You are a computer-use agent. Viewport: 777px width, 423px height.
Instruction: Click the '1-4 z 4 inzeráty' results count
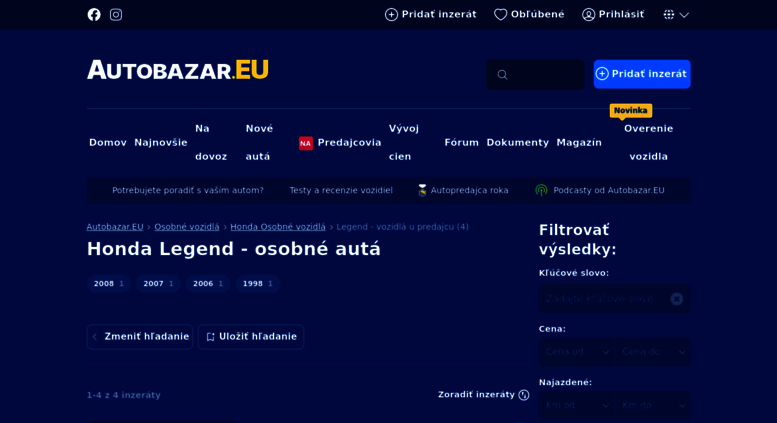124,395
